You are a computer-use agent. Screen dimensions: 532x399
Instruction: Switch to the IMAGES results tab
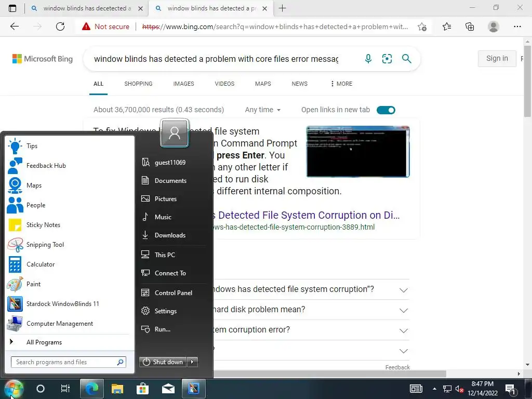(x=183, y=84)
